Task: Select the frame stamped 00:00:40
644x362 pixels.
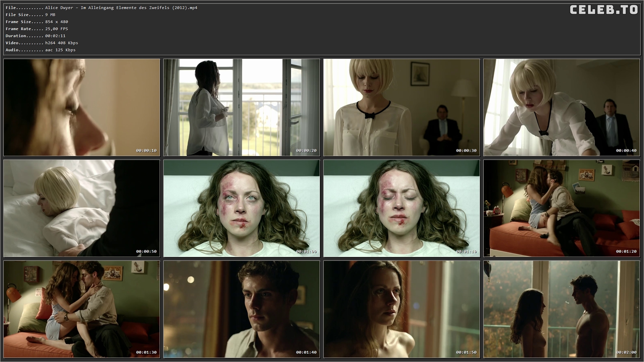Action: pos(561,107)
